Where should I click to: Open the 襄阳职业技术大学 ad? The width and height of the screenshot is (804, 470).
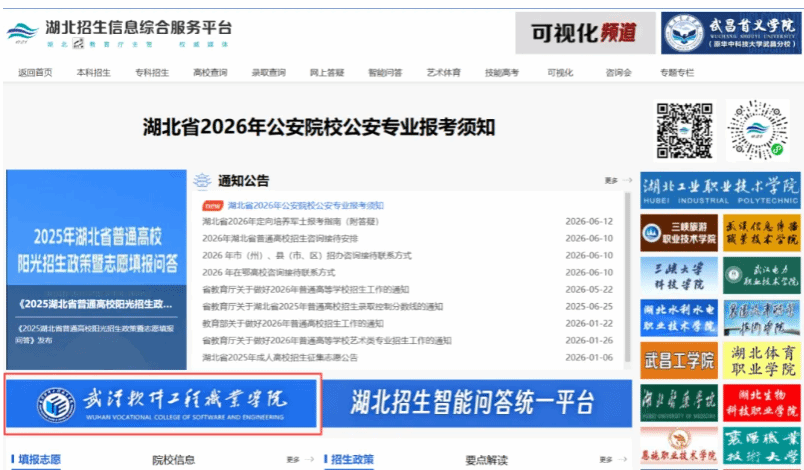click(x=762, y=446)
